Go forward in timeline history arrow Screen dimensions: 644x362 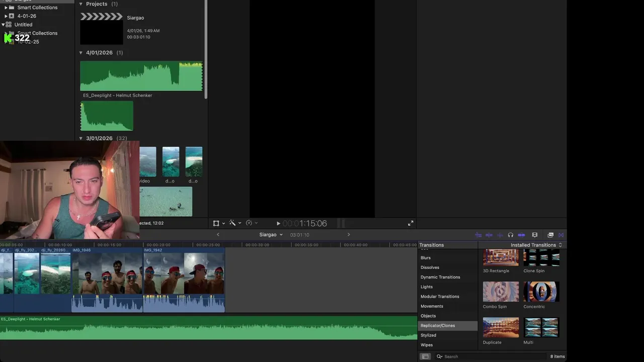click(349, 235)
